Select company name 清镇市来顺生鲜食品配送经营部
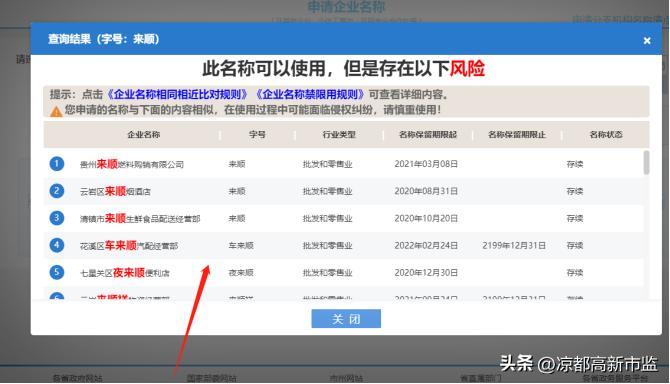 (x=140, y=219)
